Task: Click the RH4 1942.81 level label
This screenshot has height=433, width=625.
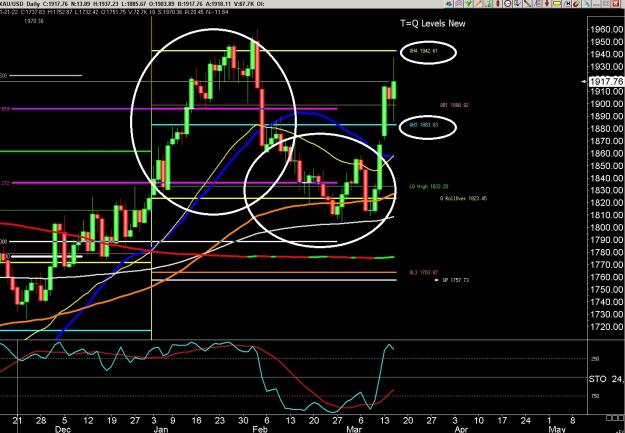Action: coord(424,51)
